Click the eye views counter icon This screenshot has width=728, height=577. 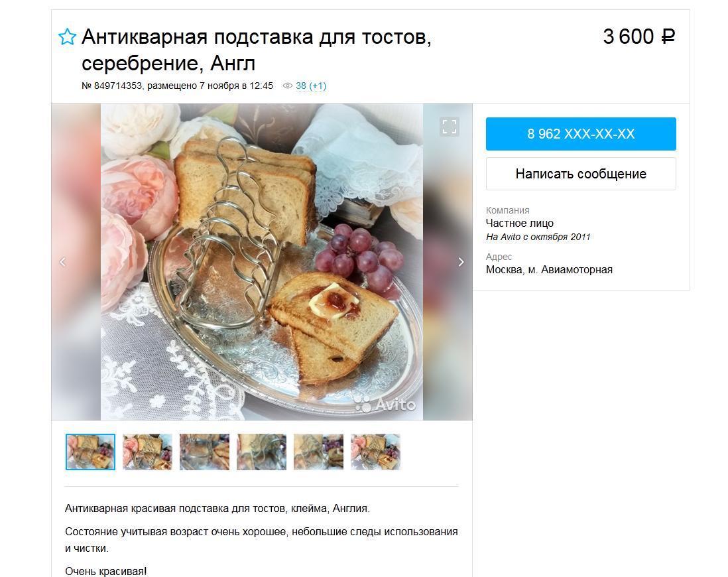pos(288,86)
